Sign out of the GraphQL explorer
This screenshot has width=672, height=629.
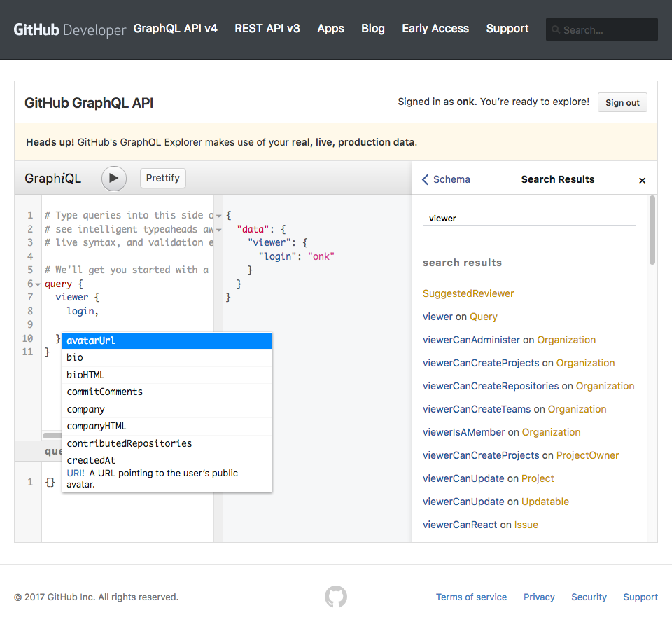(622, 102)
